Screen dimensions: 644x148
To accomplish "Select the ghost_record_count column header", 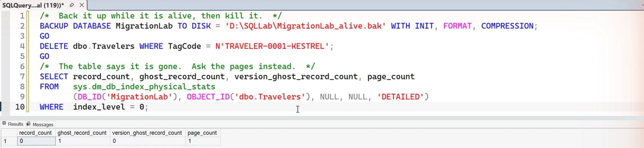I will click(83, 133).
